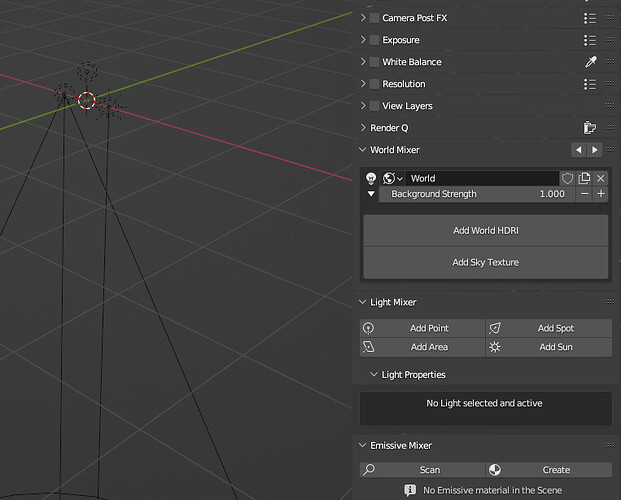Grab the Exposure panel drag handle

[x=610, y=40]
